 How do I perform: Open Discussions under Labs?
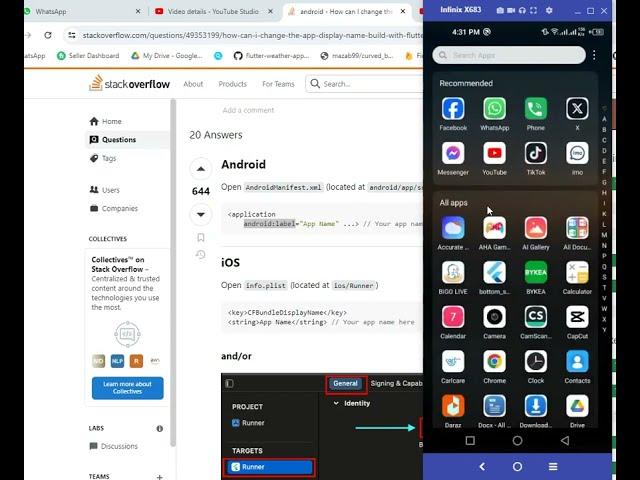coord(113,446)
